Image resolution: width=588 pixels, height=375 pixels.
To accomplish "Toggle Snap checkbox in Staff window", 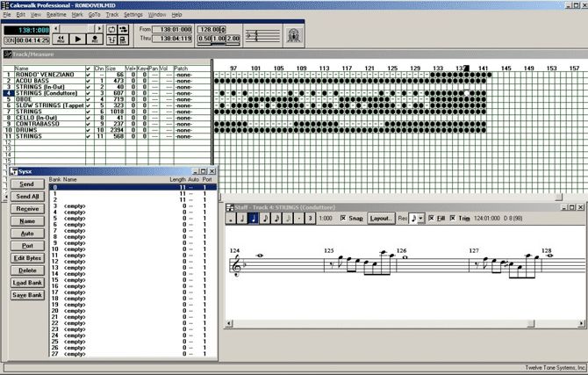I will [343, 218].
